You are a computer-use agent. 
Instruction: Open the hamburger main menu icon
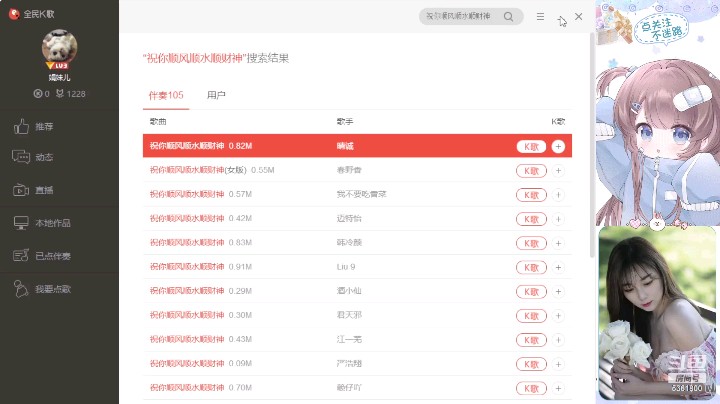click(x=540, y=17)
